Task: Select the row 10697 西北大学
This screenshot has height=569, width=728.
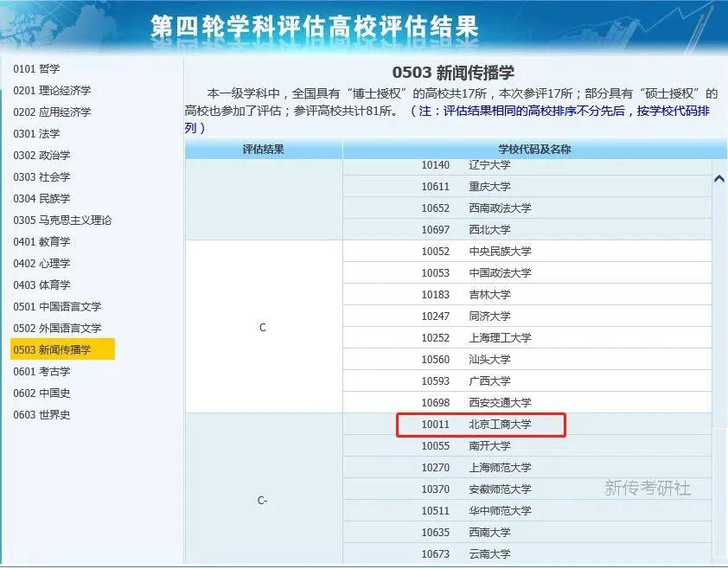Action: point(527,229)
